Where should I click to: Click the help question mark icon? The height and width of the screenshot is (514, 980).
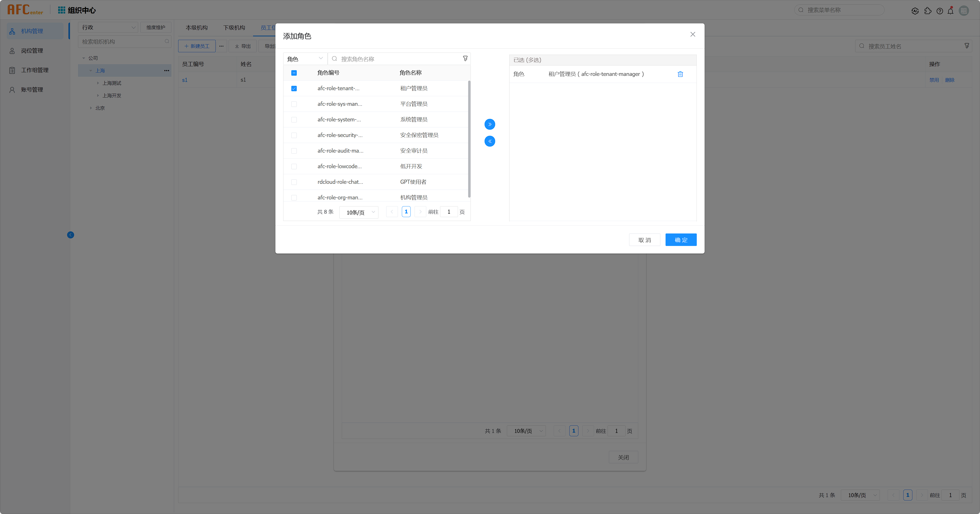[940, 11]
